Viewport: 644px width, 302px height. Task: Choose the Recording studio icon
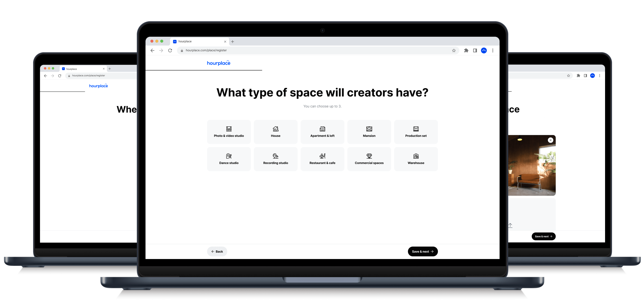pyautogui.click(x=275, y=156)
